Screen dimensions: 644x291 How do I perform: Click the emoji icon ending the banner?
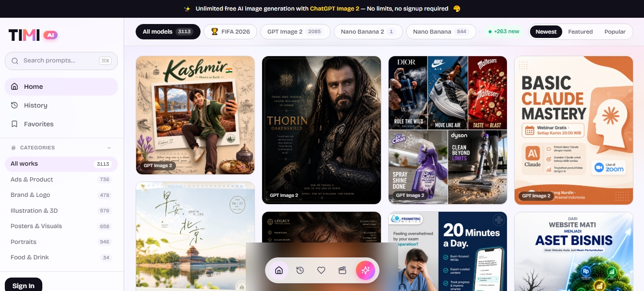click(457, 9)
